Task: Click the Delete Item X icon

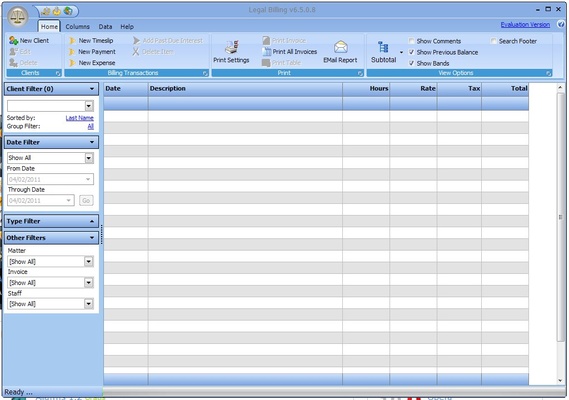Action: (136, 52)
